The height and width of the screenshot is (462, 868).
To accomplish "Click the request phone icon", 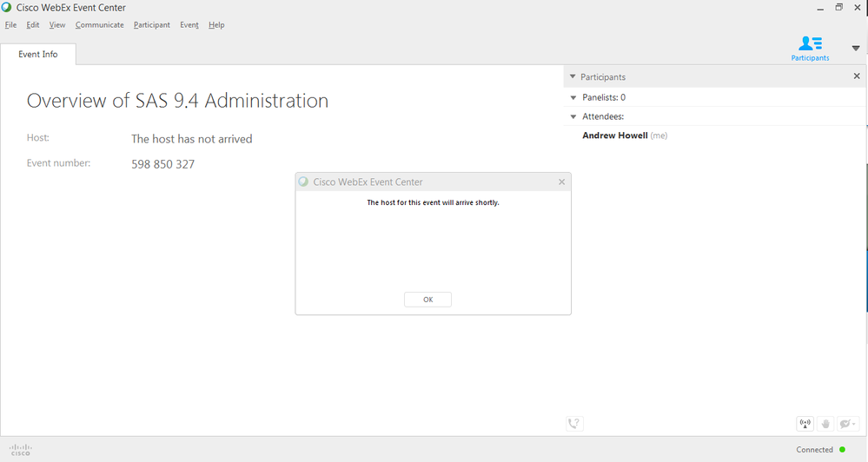I will (574, 424).
